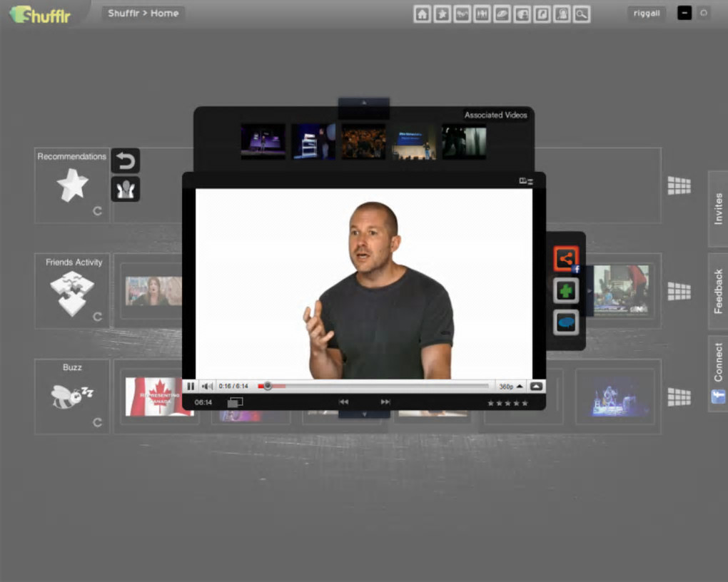The width and height of the screenshot is (728, 582).
Task: Go to Home using the house icon
Action: point(422,14)
